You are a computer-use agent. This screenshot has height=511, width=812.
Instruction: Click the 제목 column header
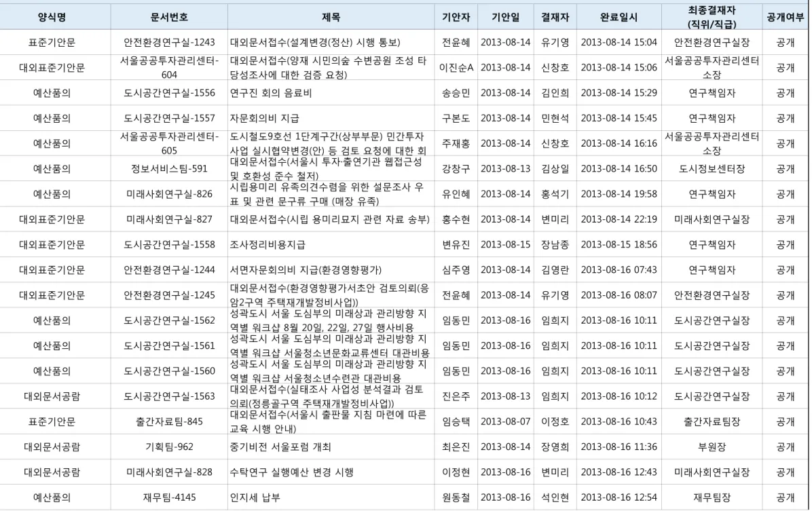[331, 17]
